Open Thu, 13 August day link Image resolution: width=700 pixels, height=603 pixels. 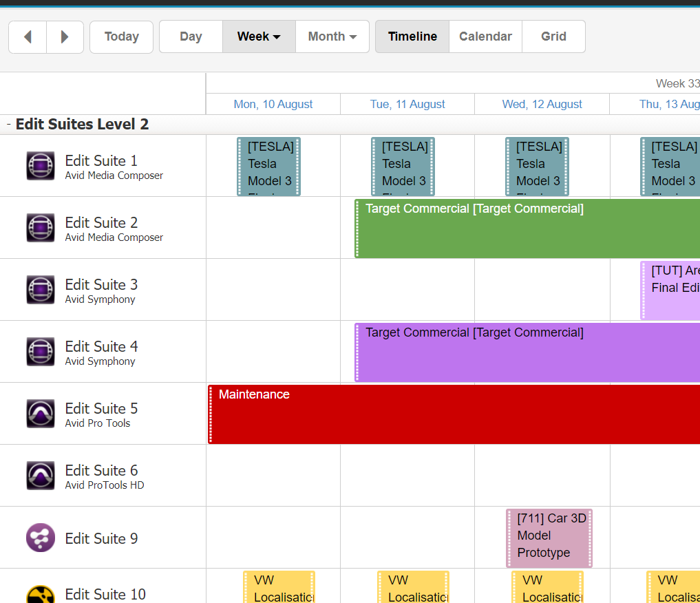point(669,105)
